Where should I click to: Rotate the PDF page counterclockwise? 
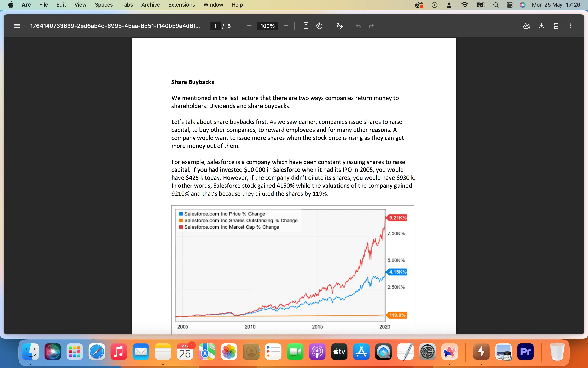[x=319, y=26]
